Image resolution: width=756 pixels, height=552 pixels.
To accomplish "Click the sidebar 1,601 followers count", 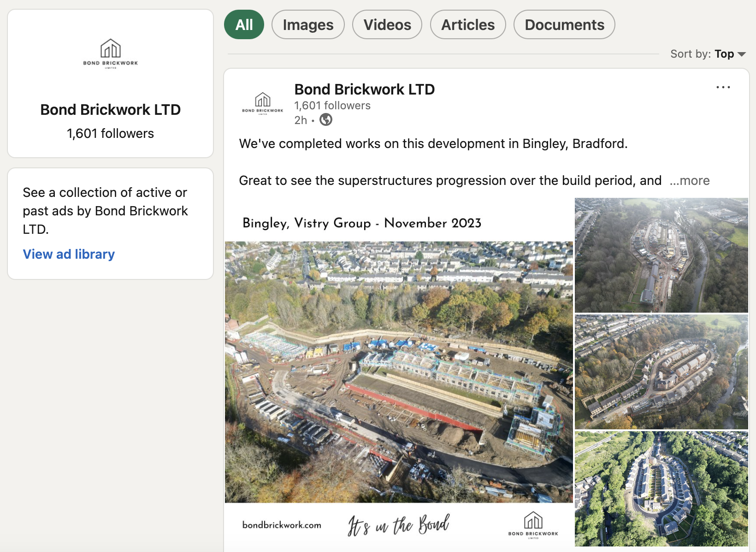I will point(111,134).
